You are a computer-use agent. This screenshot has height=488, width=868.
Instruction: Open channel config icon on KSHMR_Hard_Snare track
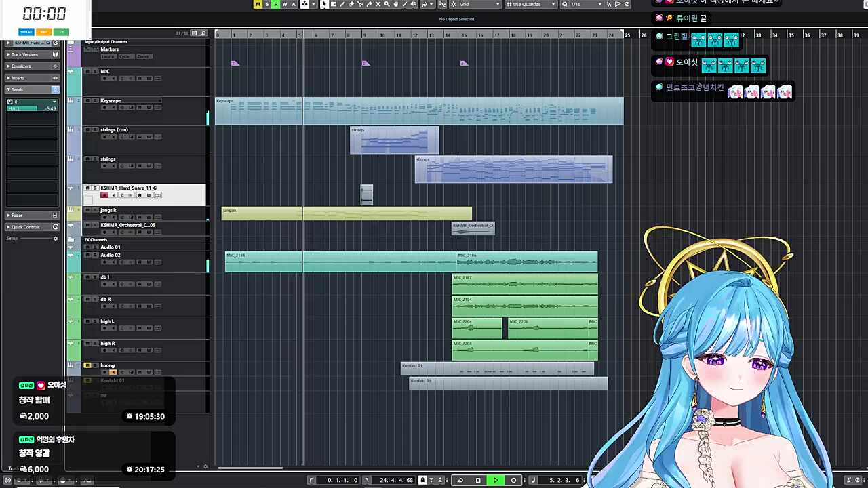point(157,195)
